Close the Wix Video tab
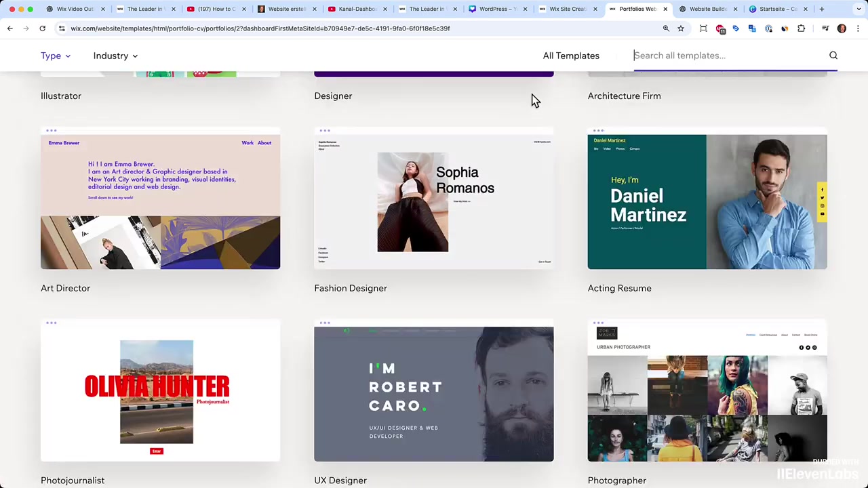 click(x=103, y=9)
